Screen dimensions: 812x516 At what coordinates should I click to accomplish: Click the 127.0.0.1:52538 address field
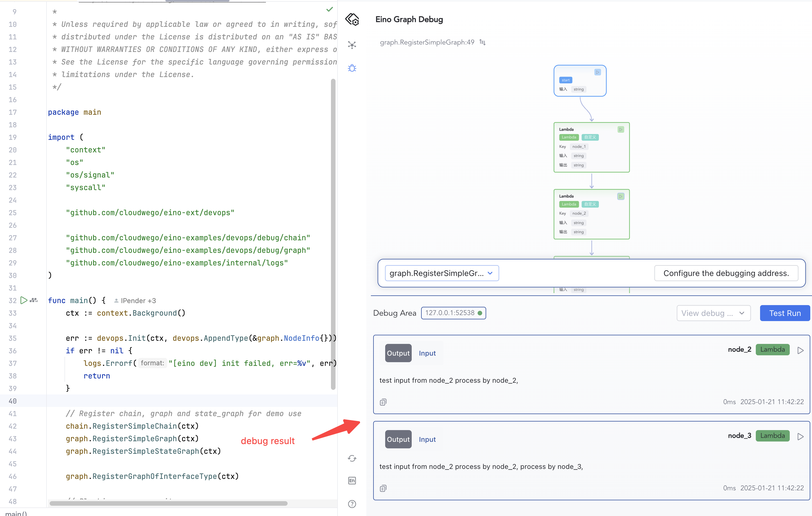tap(453, 313)
